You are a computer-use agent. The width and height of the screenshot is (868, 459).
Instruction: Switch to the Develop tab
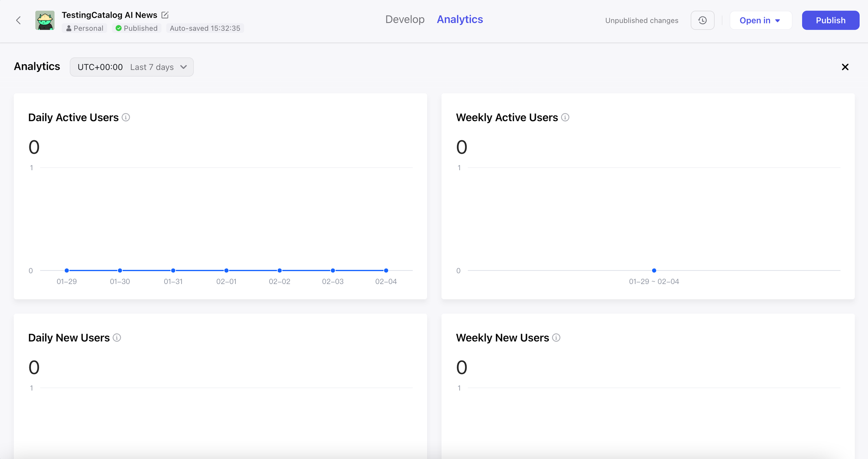click(405, 19)
